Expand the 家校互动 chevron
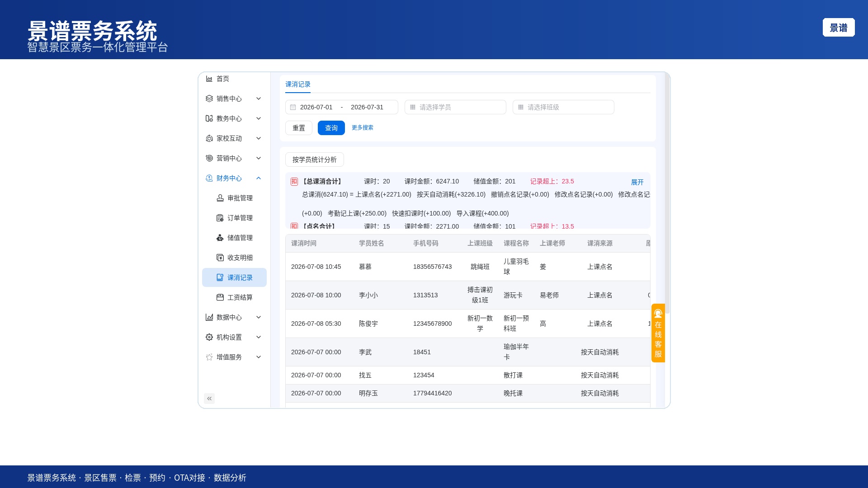The height and width of the screenshot is (488, 868). point(259,138)
